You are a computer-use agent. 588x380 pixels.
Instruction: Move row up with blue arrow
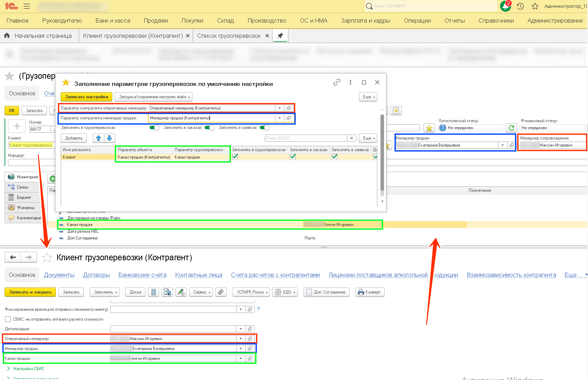coord(98,138)
